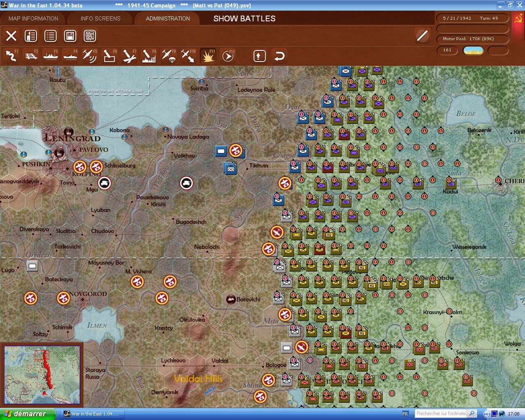Select the Air Transfer mode icon (F10)
The height and width of the screenshot is (420, 525).
pos(188,56)
